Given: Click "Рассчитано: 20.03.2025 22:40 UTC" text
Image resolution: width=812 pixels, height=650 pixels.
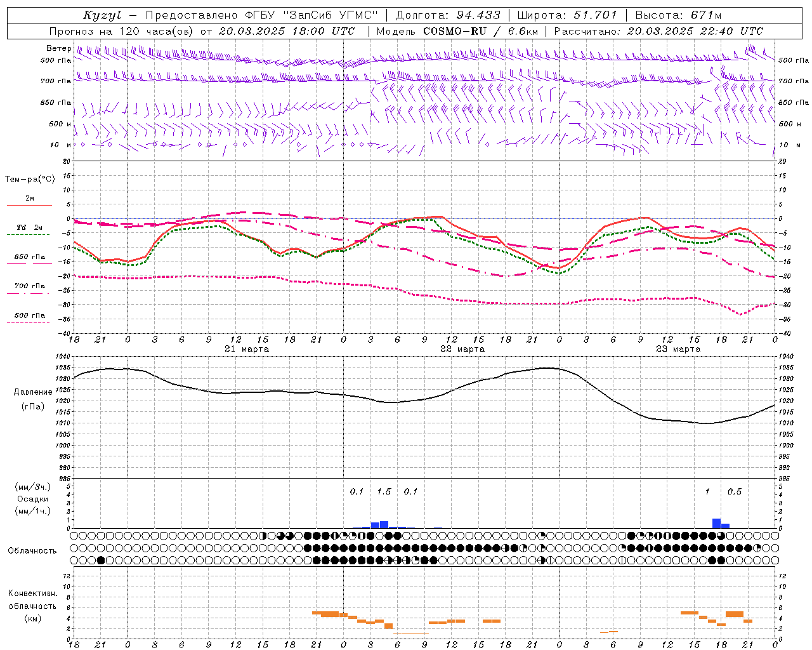Looking at the screenshot, I should click(658, 31).
